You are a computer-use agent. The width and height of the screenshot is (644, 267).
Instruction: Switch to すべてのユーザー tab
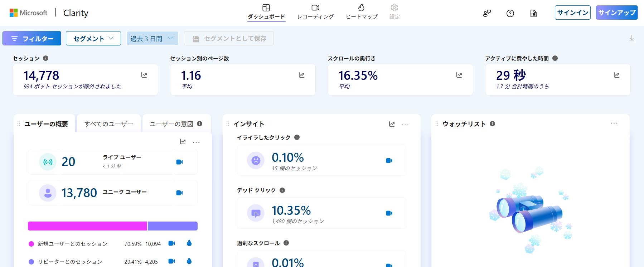[109, 124]
